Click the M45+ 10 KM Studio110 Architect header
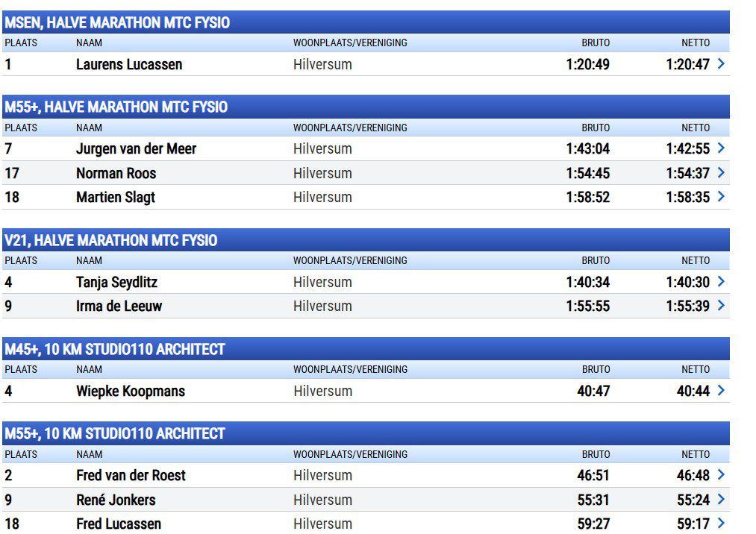The width and height of the screenshot is (756, 534). tap(115, 349)
